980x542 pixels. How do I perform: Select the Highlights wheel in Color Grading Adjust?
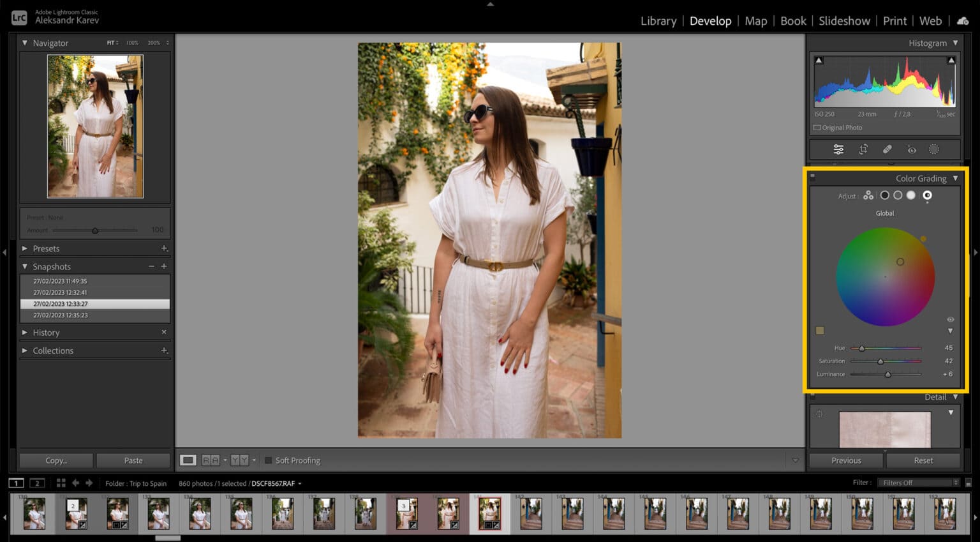point(911,195)
